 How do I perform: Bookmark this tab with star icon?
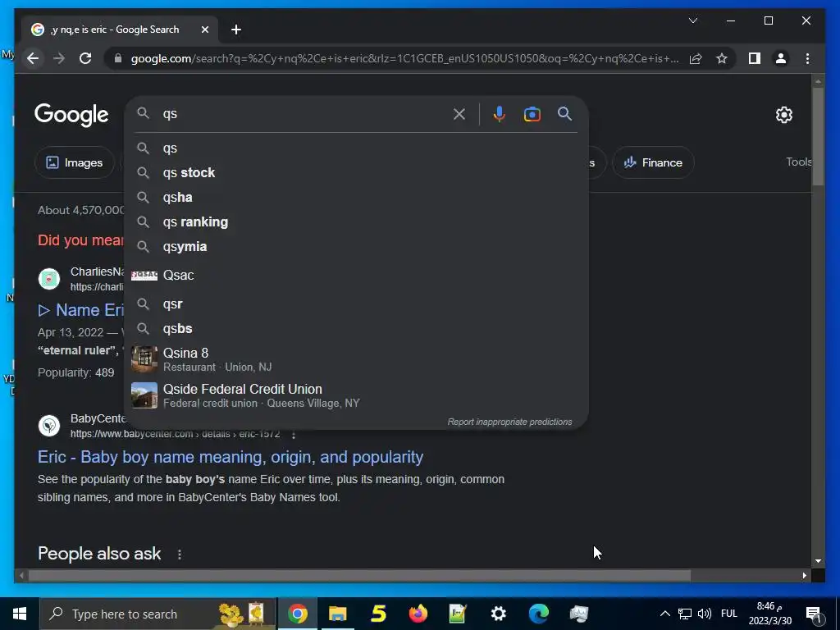pos(722,58)
